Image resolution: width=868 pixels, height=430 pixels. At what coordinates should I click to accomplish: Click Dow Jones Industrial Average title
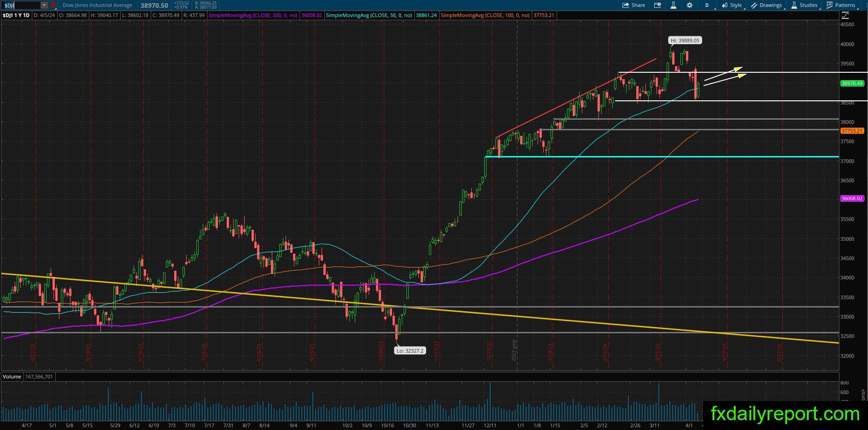(x=97, y=5)
